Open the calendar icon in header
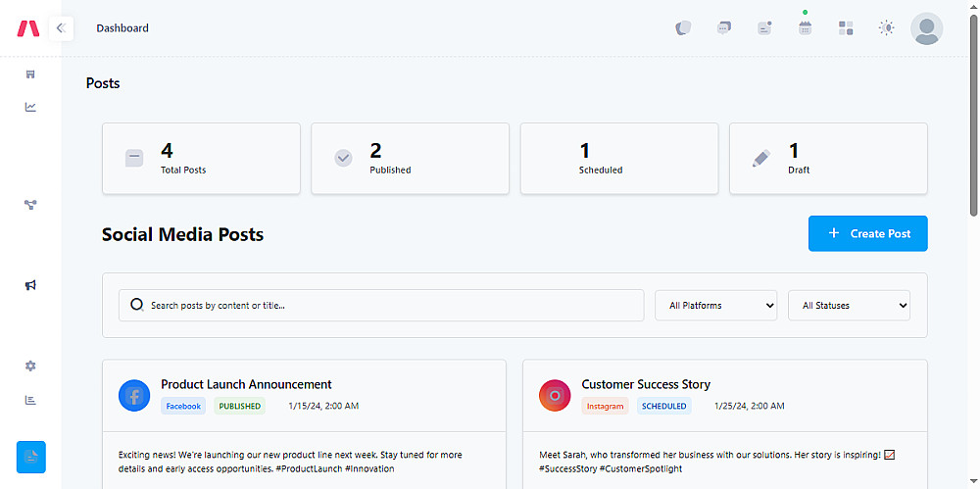980x489 pixels. point(805,28)
